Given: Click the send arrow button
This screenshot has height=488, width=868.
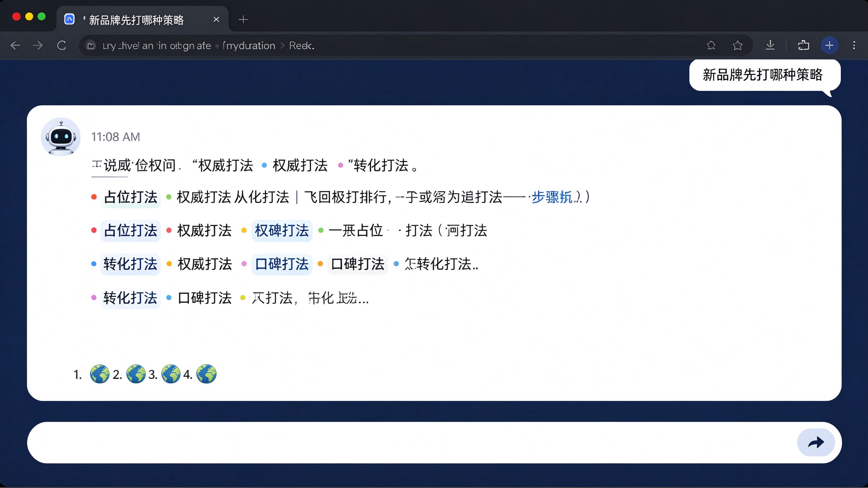Looking at the screenshot, I should coord(816,443).
